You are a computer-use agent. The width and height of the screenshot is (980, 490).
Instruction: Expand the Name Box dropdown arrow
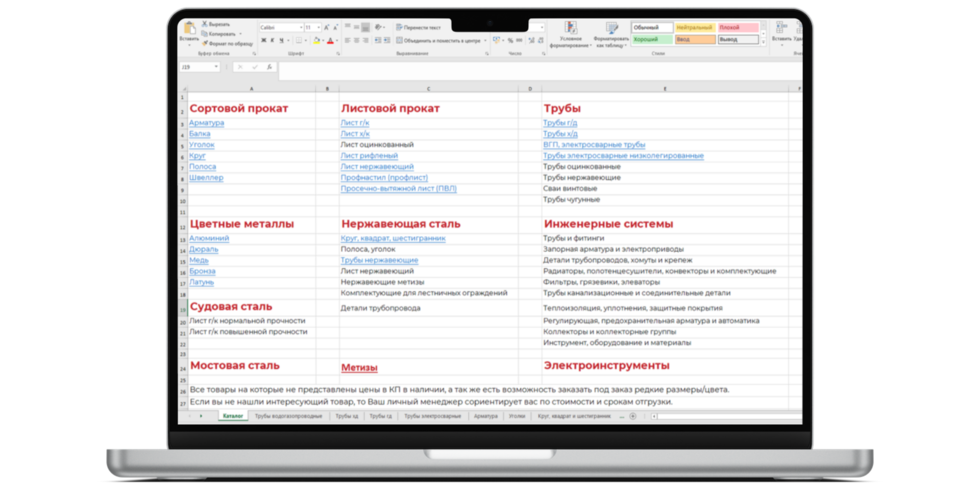[216, 67]
